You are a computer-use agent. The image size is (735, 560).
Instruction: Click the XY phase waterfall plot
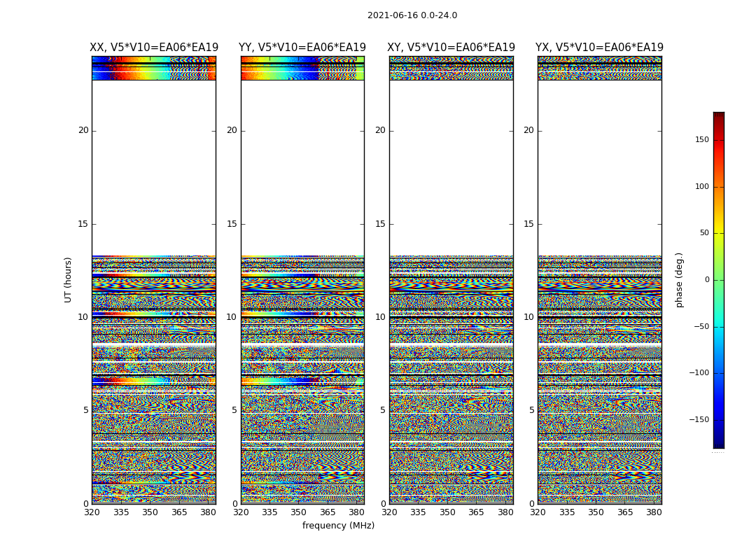tap(451, 280)
